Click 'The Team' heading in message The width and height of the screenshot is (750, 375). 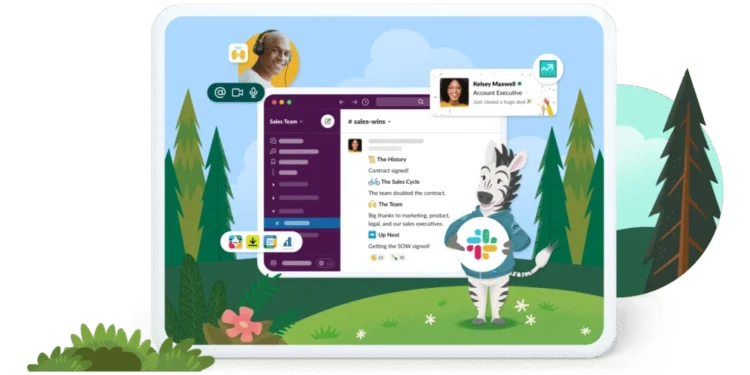coord(390,204)
